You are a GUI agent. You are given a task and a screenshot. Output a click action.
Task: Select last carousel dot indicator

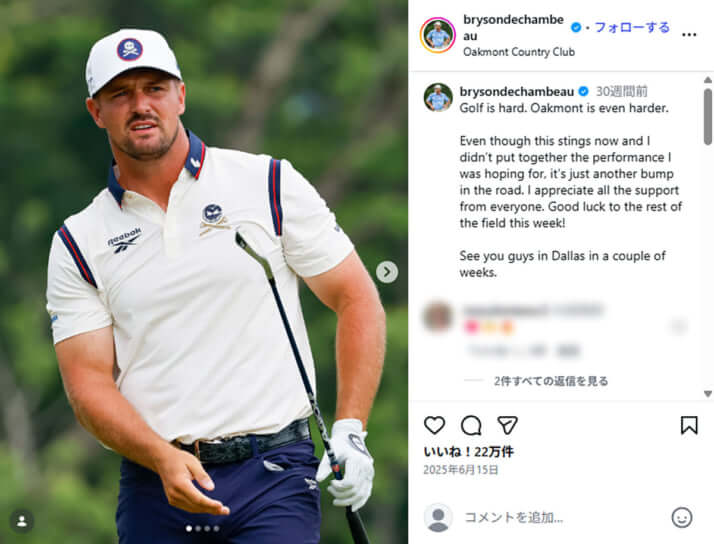point(216,529)
